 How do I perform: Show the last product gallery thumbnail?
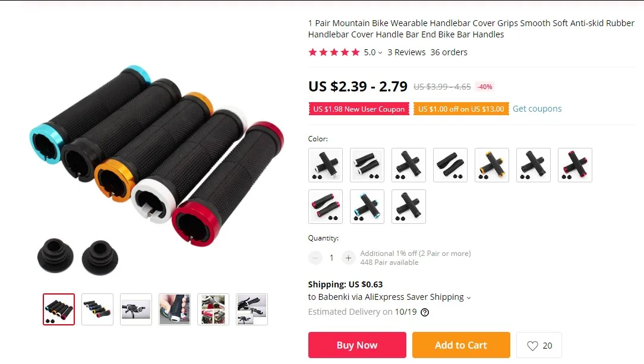click(252, 309)
